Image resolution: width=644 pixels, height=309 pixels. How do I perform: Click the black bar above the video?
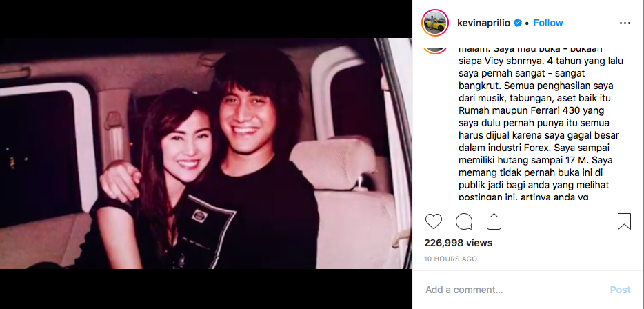pyautogui.click(x=205, y=19)
